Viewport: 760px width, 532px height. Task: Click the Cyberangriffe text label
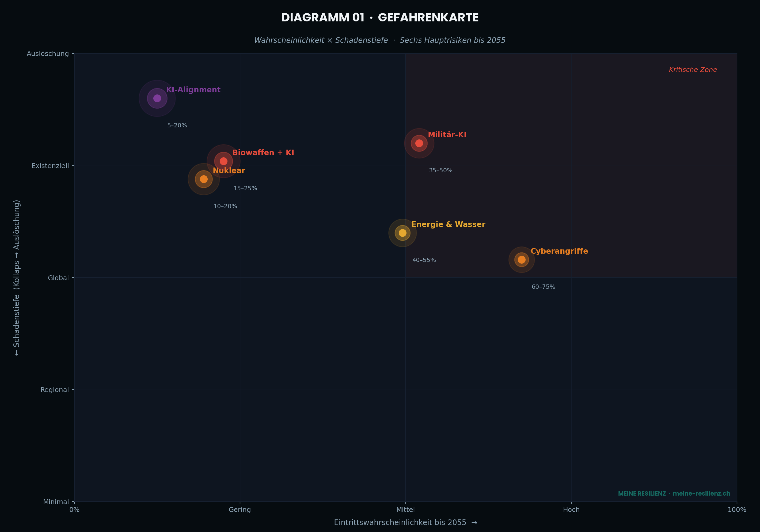click(559, 251)
